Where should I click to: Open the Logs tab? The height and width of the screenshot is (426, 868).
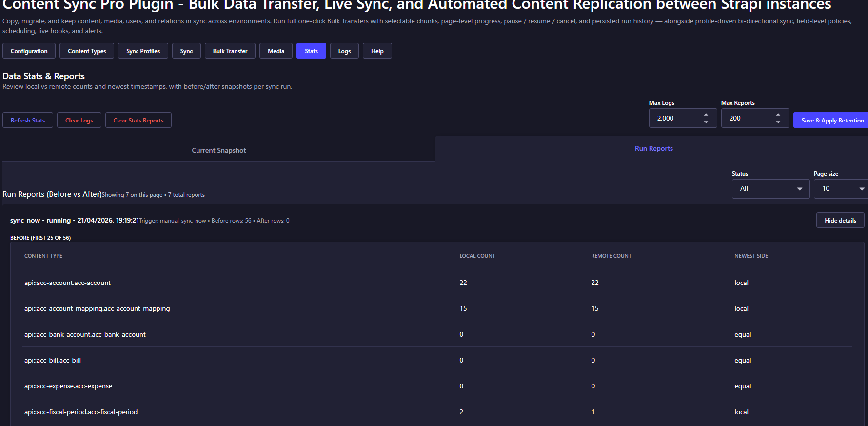coord(344,51)
